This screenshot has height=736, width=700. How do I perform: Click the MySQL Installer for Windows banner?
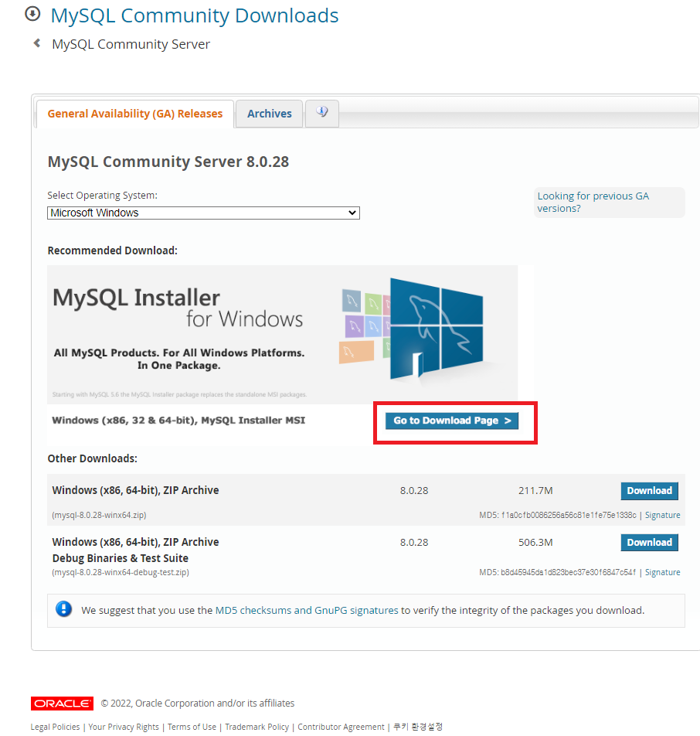283,334
